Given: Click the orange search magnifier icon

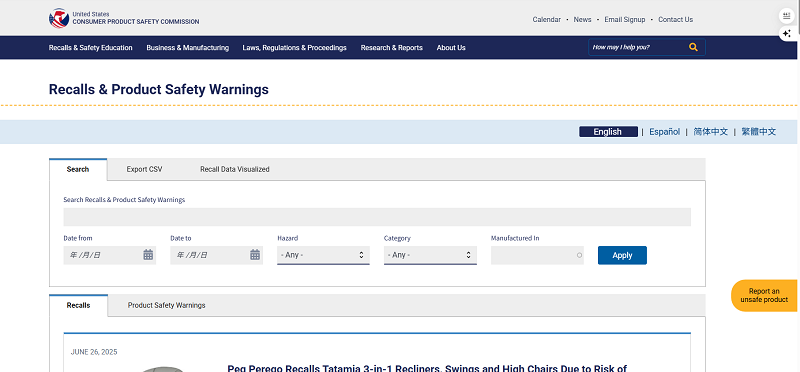Looking at the screenshot, I should (x=693, y=47).
